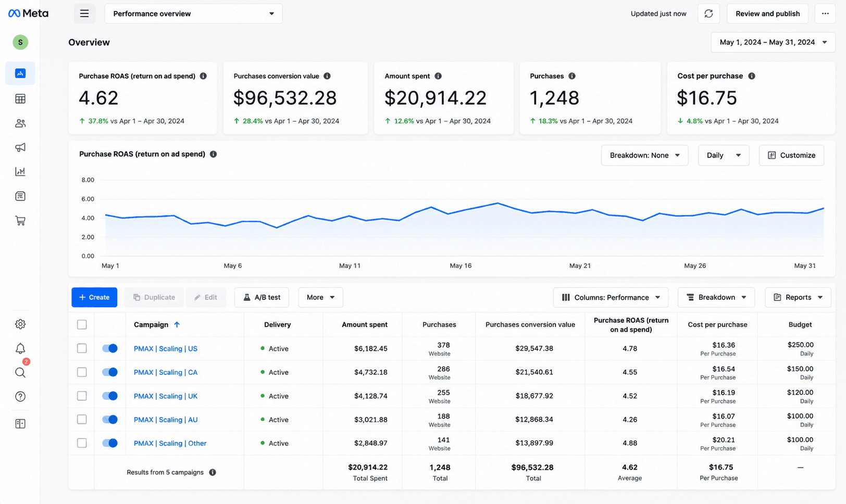Turn off PMAX | Scaling | CA campaign toggle
The height and width of the screenshot is (504, 846).
(110, 372)
